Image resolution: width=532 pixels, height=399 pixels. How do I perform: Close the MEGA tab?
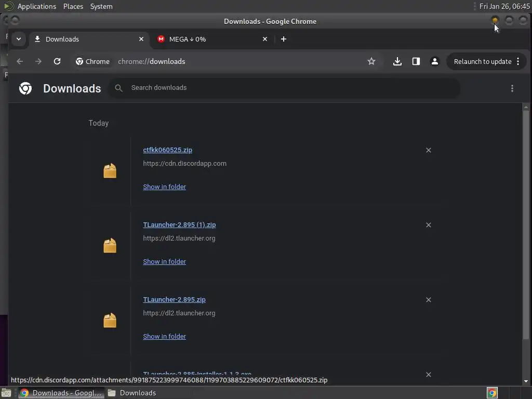click(265, 39)
